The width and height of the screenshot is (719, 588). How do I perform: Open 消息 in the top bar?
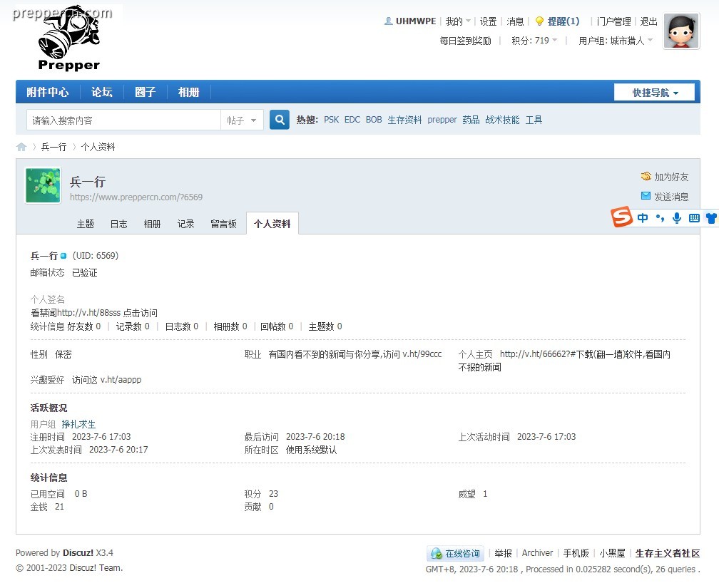pyautogui.click(x=516, y=21)
